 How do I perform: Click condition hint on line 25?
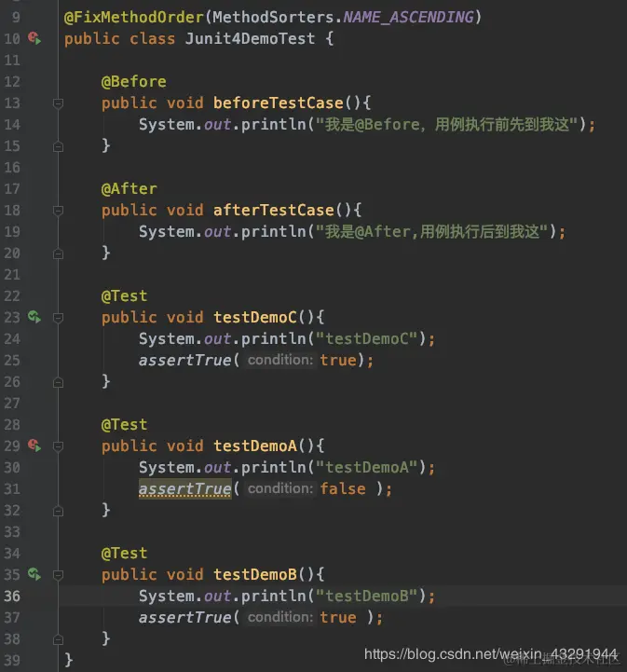pyautogui.click(x=280, y=360)
